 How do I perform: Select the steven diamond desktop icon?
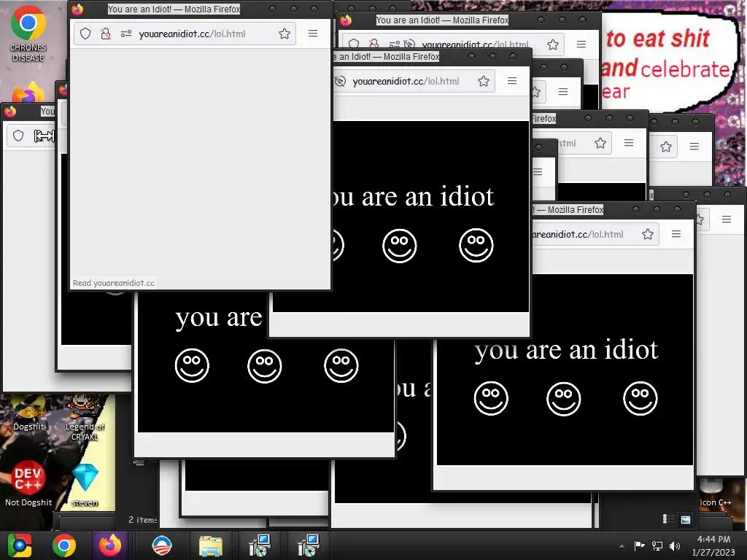click(x=85, y=485)
